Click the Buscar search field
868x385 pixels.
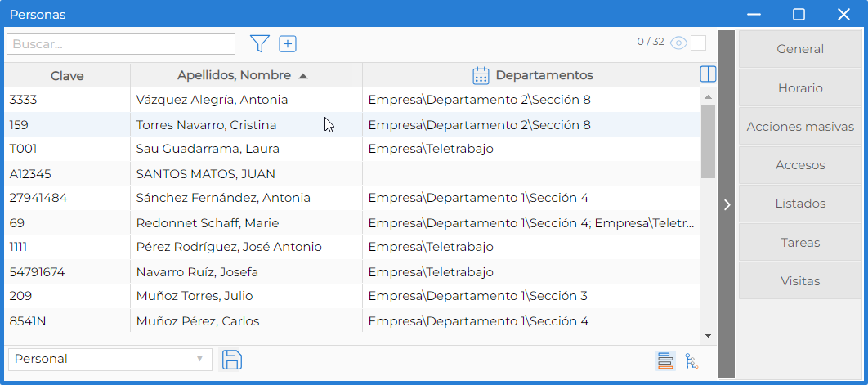[x=121, y=44]
